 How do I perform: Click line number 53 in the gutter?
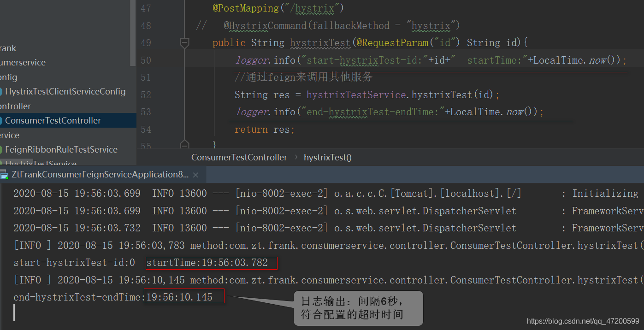pyautogui.click(x=146, y=112)
